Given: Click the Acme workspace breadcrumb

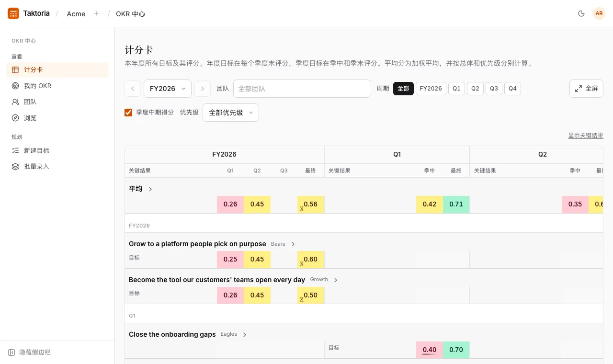Looking at the screenshot, I should [x=76, y=14].
